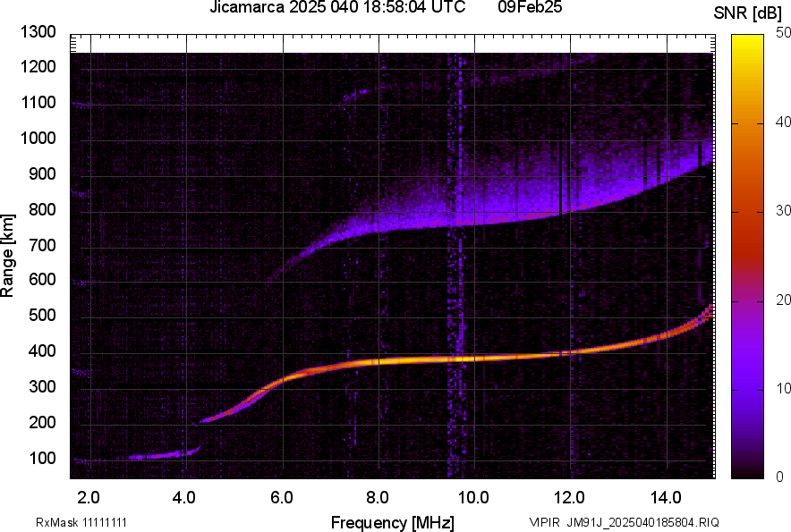Click the date label '09Feb25'

(x=530, y=7)
